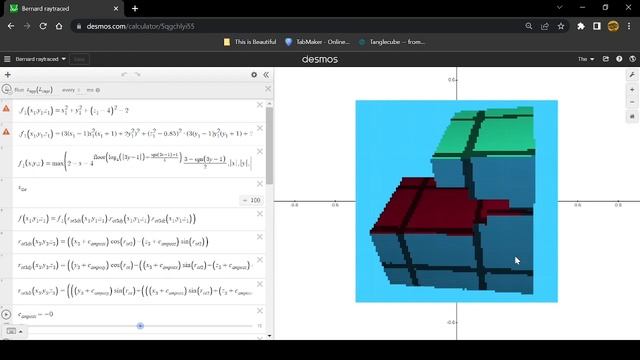Open the account name dropdown in the header
This screenshot has width=640, height=360.
tap(586, 59)
